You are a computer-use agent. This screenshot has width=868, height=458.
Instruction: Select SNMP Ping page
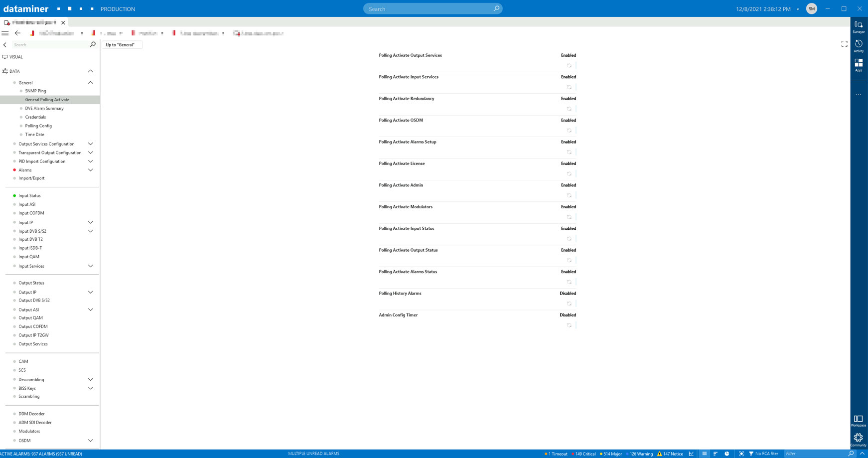(35, 91)
